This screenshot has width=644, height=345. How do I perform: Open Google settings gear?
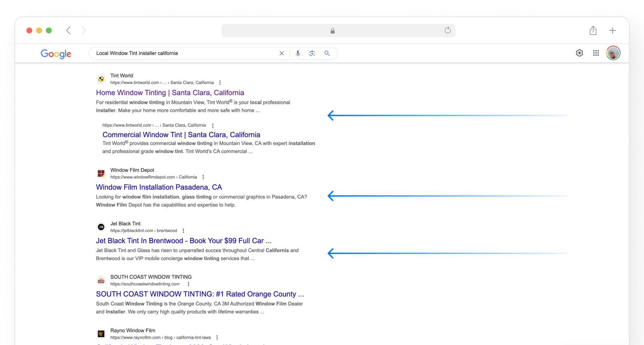[x=580, y=53]
